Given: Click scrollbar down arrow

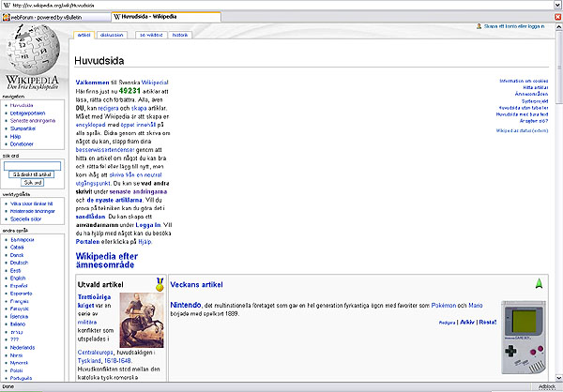Looking at the screenshot, I should [558, 378].
